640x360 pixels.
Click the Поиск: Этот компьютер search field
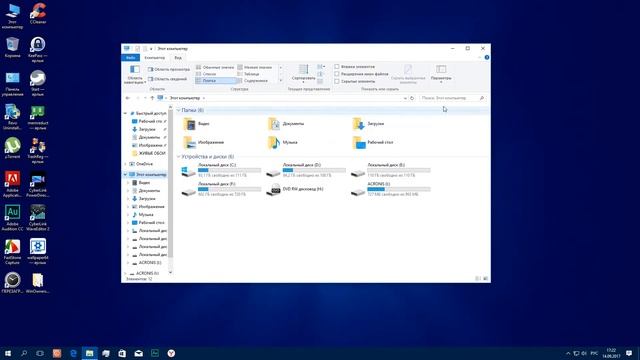[x=452, y=98]
